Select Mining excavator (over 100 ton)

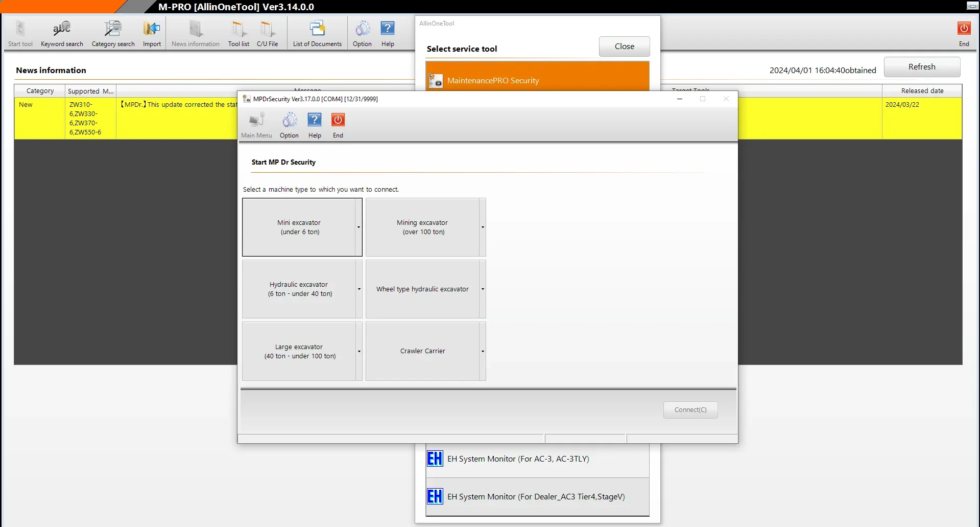423,227
